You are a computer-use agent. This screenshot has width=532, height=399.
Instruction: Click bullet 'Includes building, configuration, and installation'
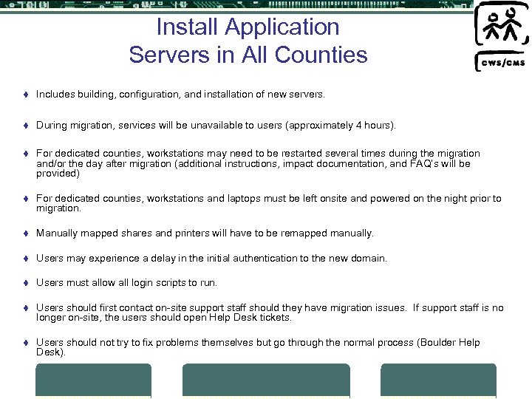pos(180,95)
